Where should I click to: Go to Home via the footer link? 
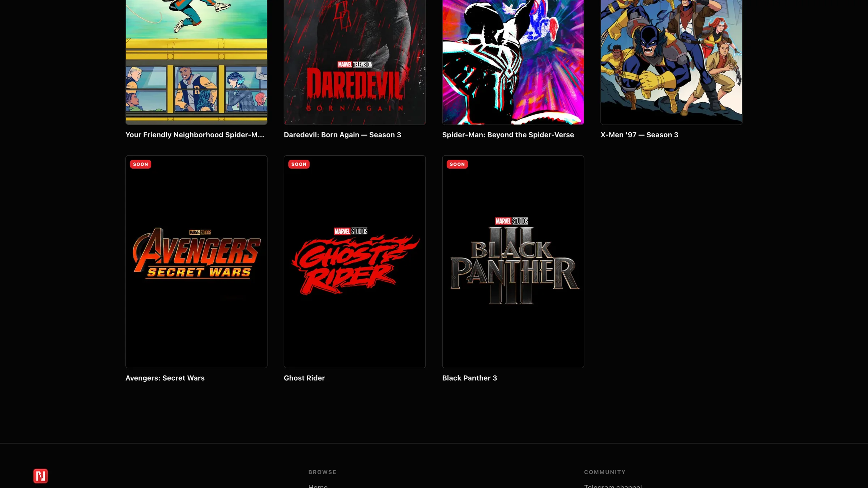tap(318, 486)
